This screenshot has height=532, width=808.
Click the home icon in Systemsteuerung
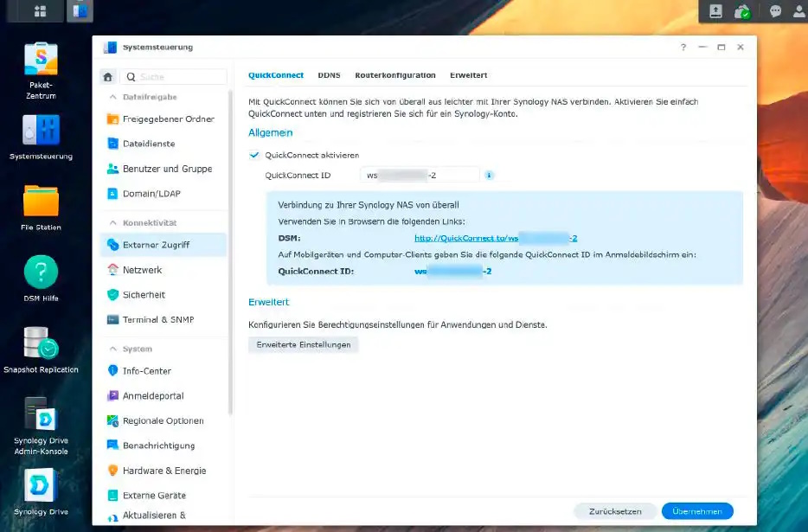click(108, 77)
